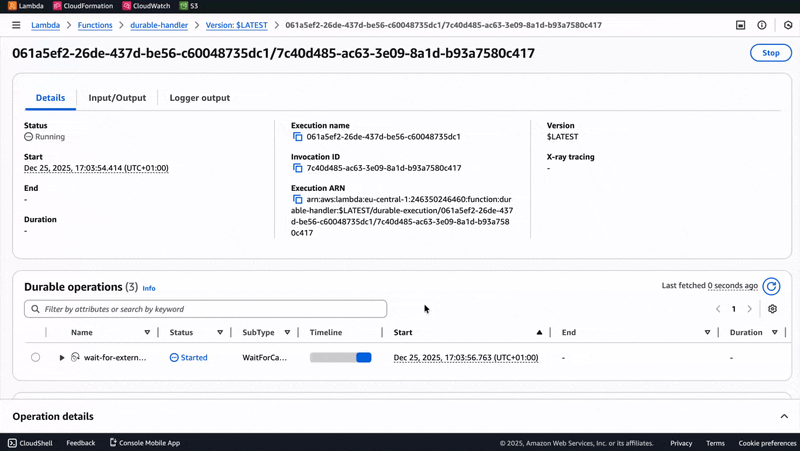The height and width of the screenshot is (451, 800).
Task: Focus the operations filter search field
Action: 206,309
